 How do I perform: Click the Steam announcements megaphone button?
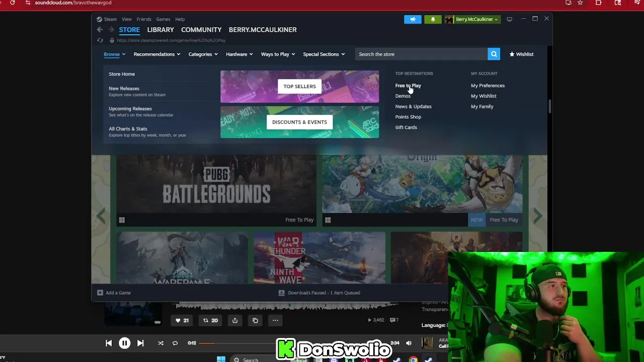click(x=413, y=19)
